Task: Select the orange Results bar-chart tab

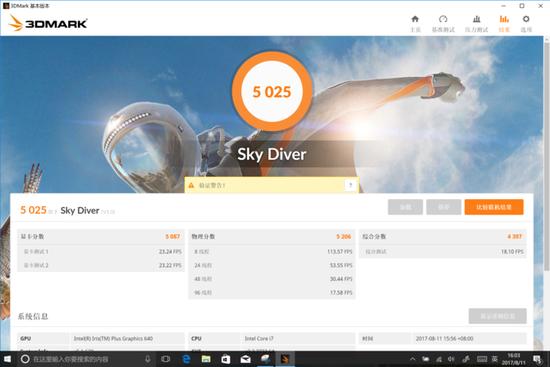Action: (x=504, y=24)
